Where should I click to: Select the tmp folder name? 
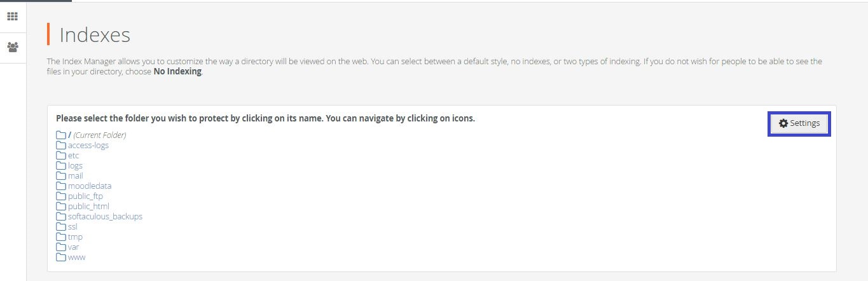75,236
